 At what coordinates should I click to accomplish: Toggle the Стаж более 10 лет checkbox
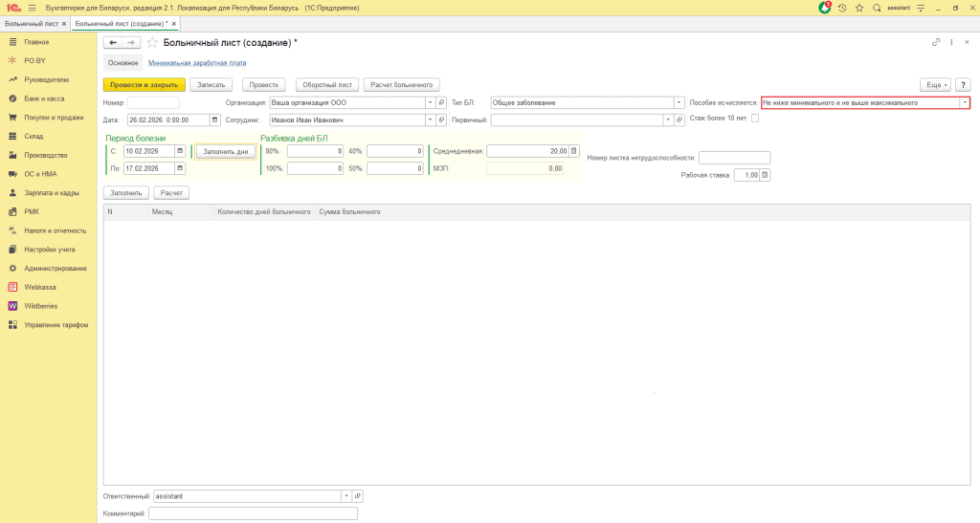click(755, 119)
